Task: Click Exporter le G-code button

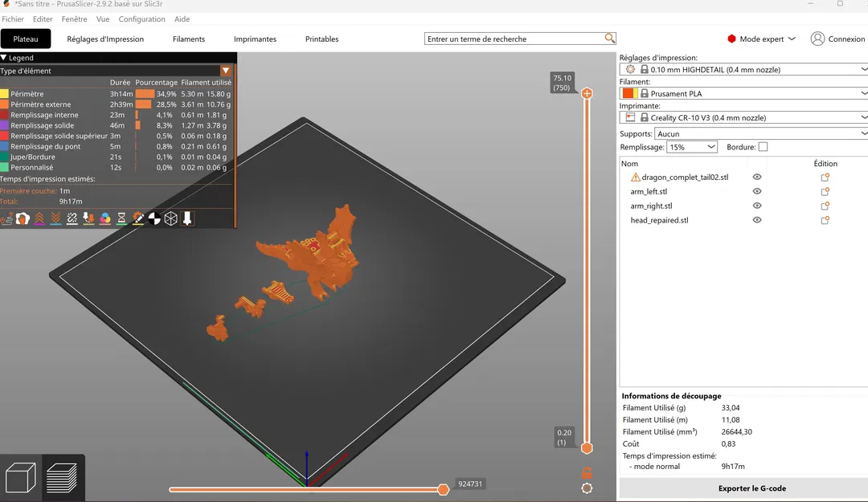Action: point(751,488)
